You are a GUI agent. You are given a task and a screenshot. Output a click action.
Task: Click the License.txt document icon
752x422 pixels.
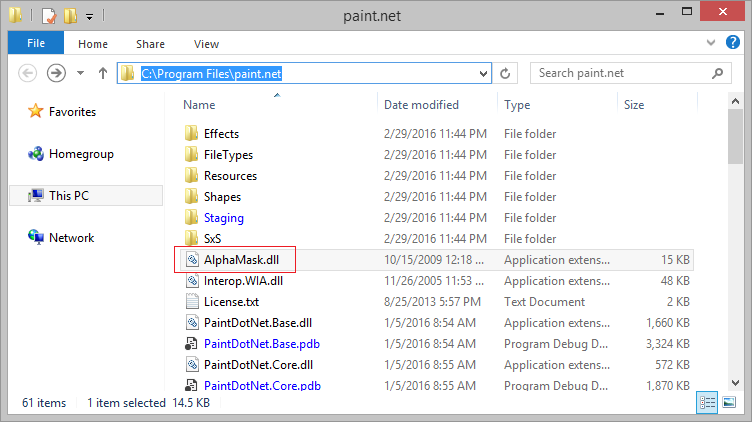[192, 302]
